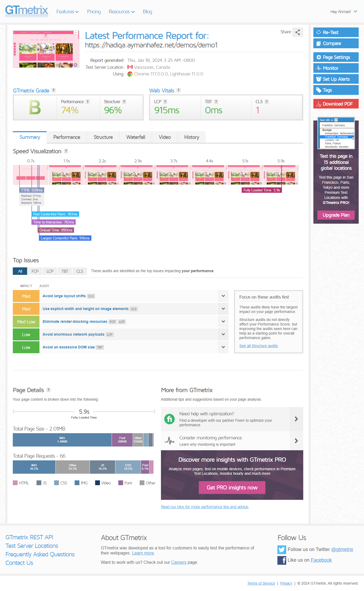Click the Upgrade Plan button
364x591 pixels.
pyautogui.click(x=336, y=215)
